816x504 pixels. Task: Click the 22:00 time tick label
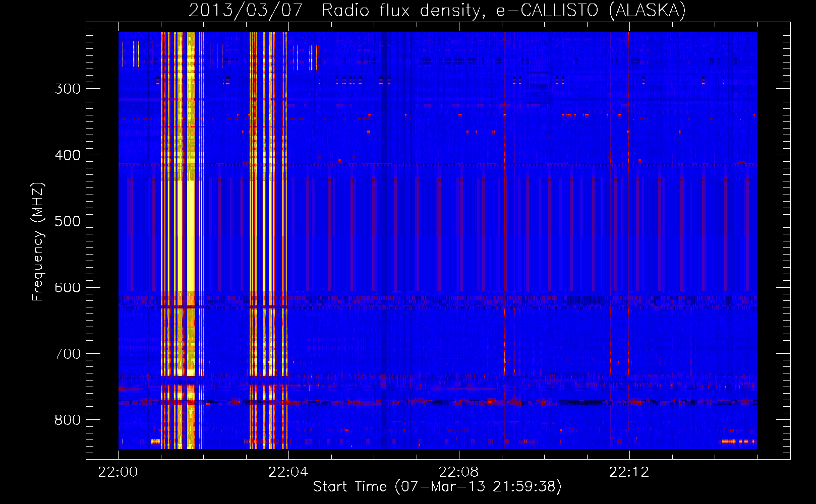coord(118,472)
